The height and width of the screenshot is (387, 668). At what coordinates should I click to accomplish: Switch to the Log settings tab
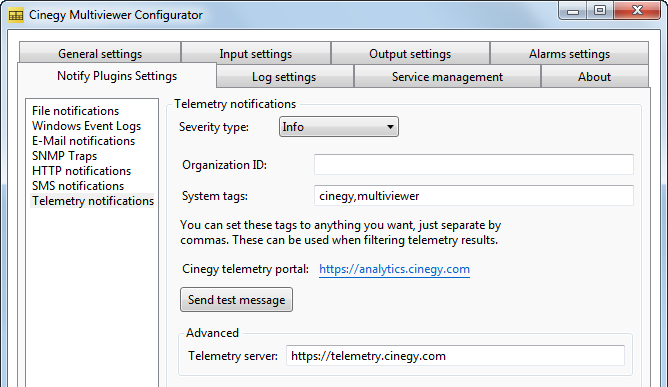pyautogui.click(x=284, y=76)
